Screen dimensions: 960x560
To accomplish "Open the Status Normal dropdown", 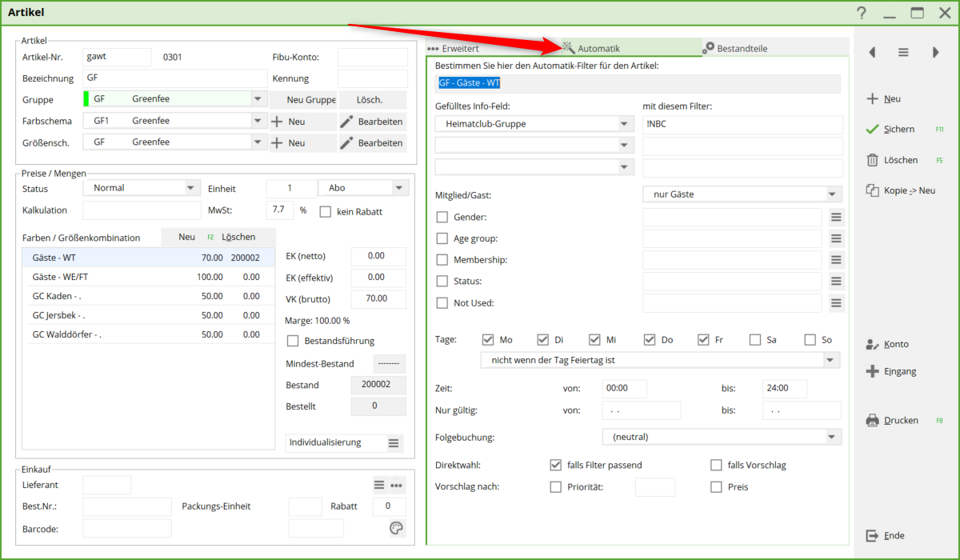I will 190,188.
